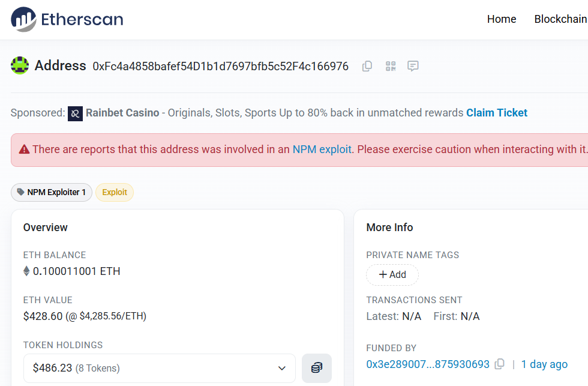Open the Home menu
Screen dimensions: 588x386
point(502,19)
